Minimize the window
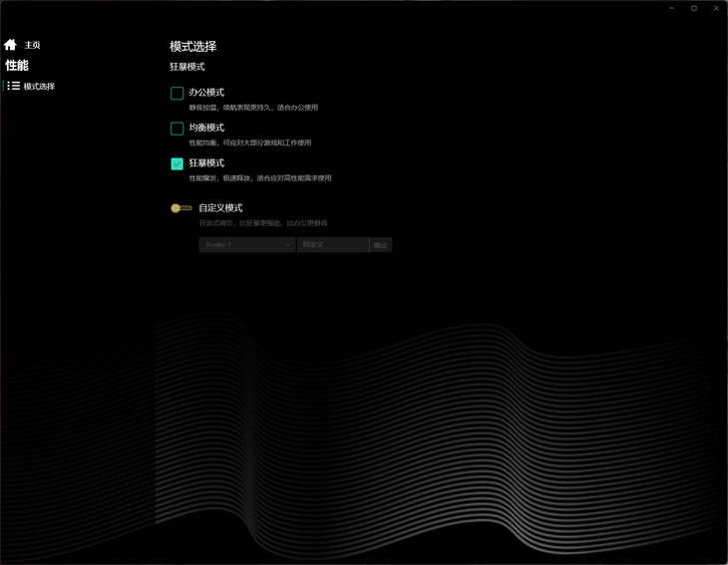This screenshot has width=728, height=565. point(672,8)
